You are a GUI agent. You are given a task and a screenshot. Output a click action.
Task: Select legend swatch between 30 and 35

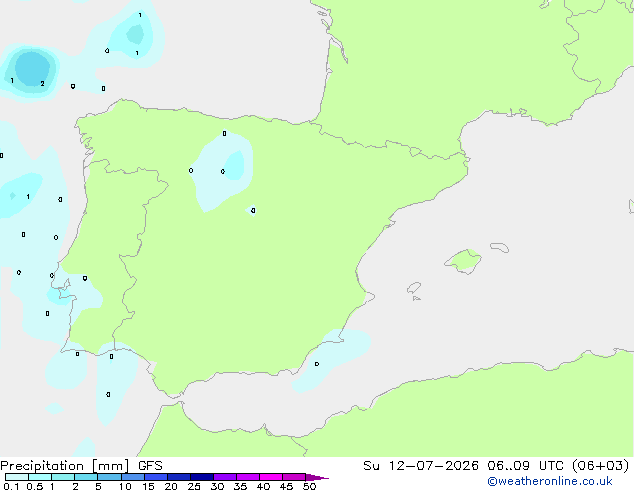[x=224, y=477]
